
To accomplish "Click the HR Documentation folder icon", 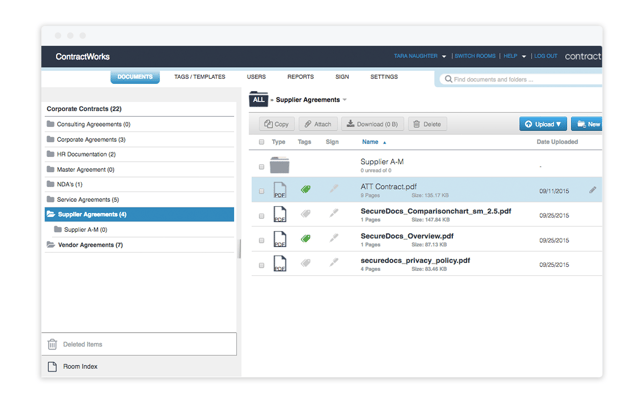I will click(51, 154).
